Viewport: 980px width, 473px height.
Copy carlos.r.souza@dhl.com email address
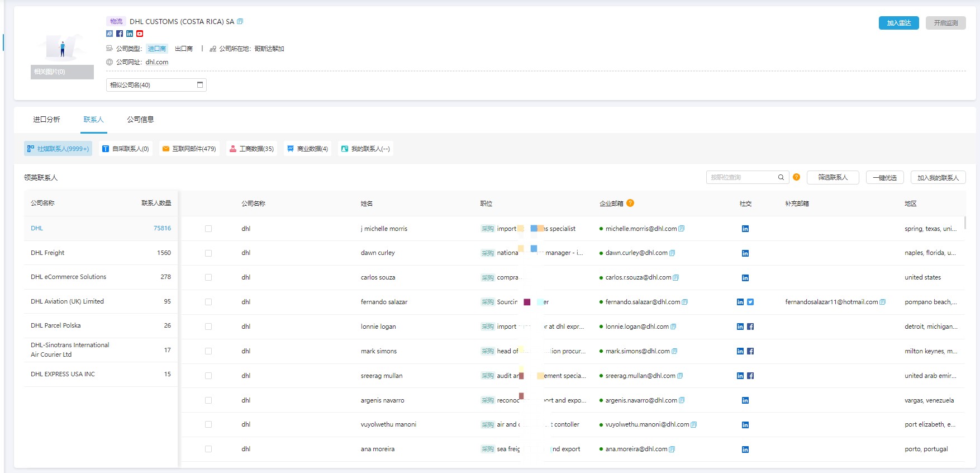676,277
